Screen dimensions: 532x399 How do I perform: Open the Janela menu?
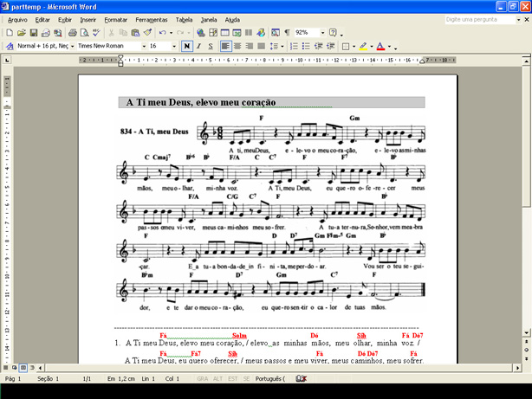point(209,20)
